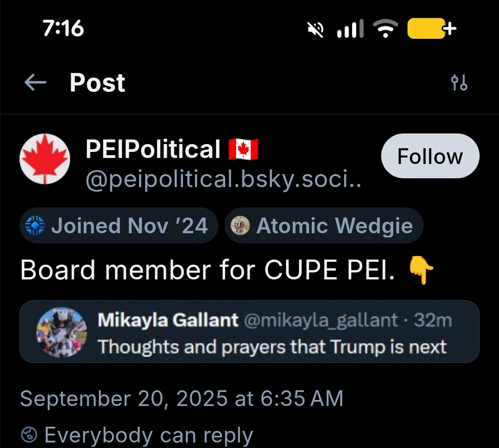
Task: Follow the PEIPolitical account
Action: (430, 156)
